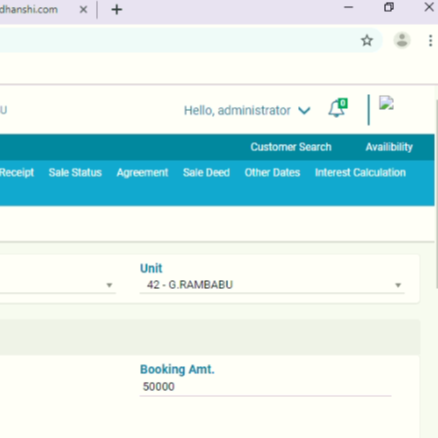
Task: Open the Availibility menu item
Action: (x=389, y=147)
